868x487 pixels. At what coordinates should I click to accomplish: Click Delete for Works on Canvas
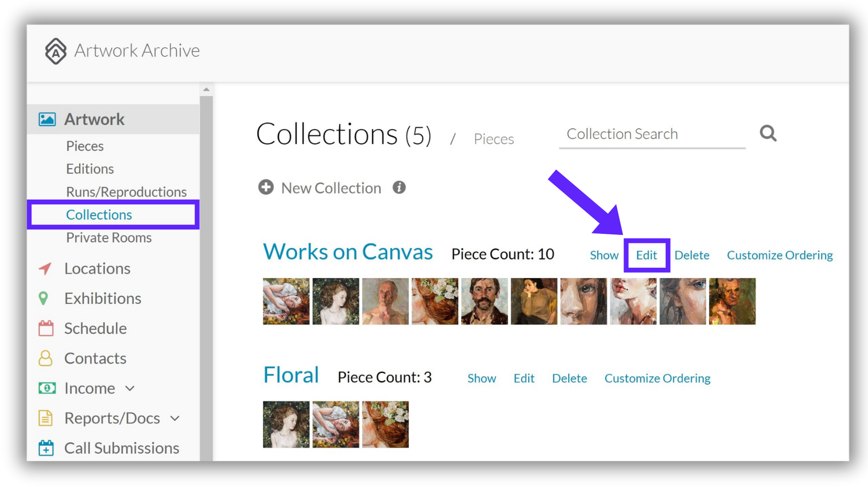click(692, 255)
